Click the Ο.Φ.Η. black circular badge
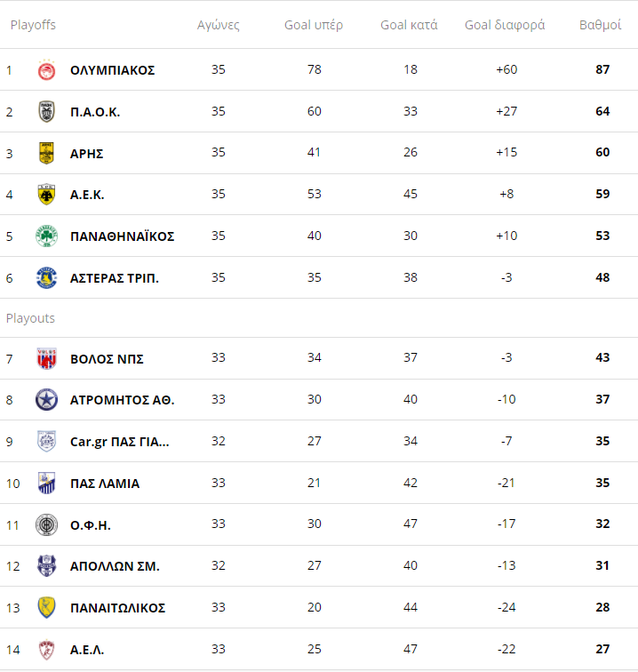The width and height of the screenshot is (638, 672). [46, 525]
